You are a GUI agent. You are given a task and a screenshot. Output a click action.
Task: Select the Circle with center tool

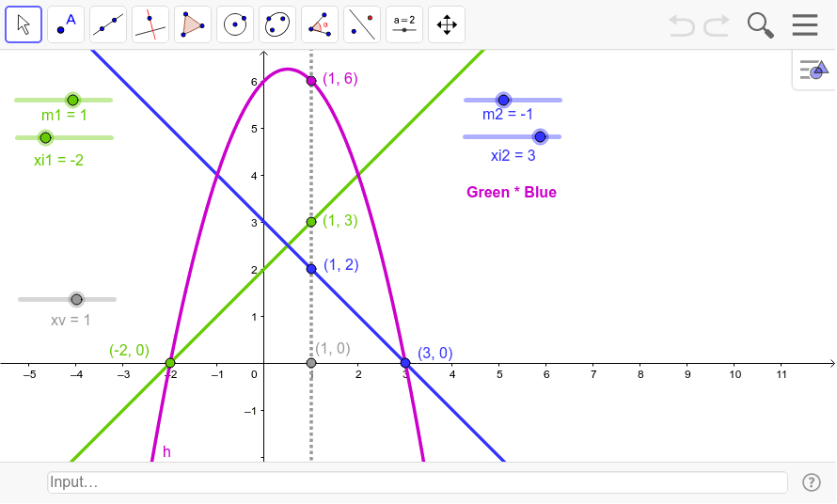235,24
